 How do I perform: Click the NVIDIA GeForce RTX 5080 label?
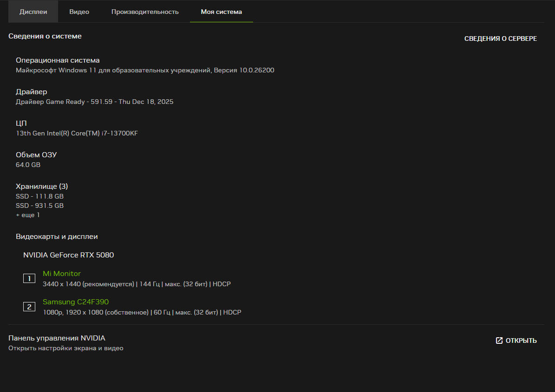tap(69, 255)
